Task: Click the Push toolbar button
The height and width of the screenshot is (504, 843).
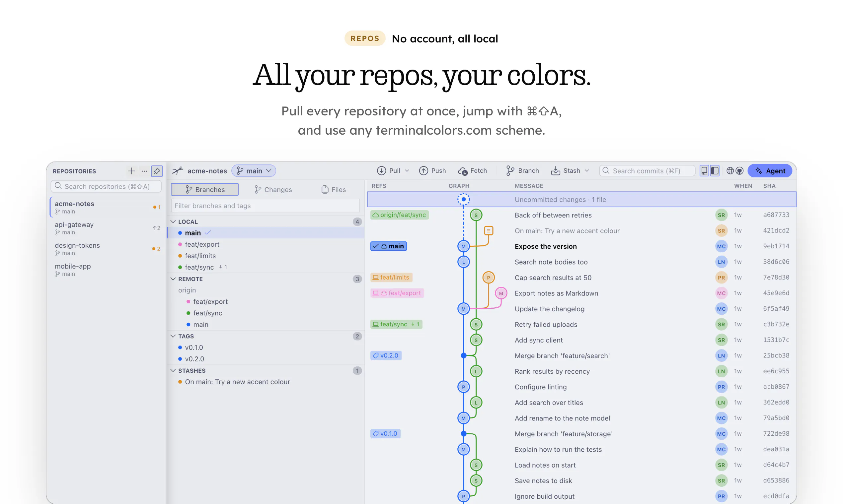Action: pyautogui.click(x=432, y=170)
